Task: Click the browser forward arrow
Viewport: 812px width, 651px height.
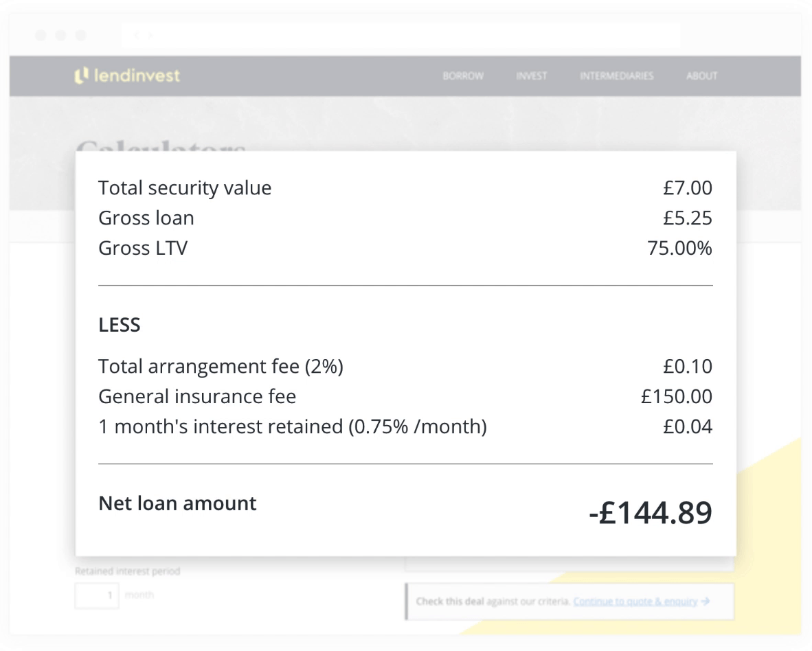Action: [x=150, y=35]
